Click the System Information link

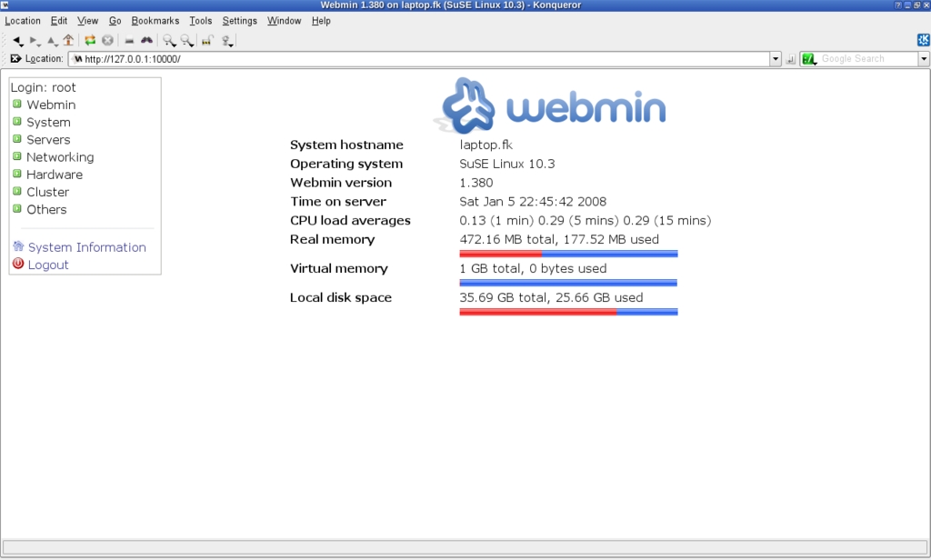(x=86, y=247)
